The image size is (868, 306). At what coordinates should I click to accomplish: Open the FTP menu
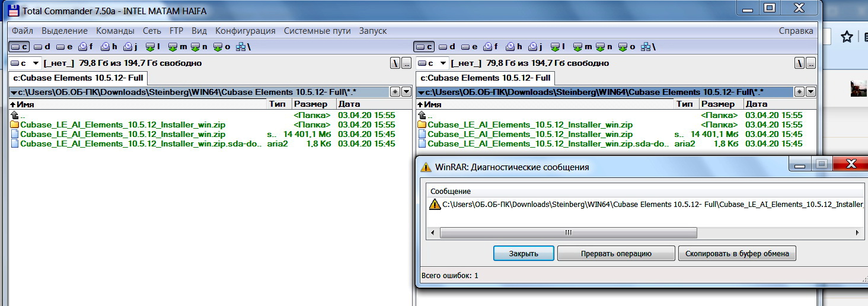(x=176, y=31)
